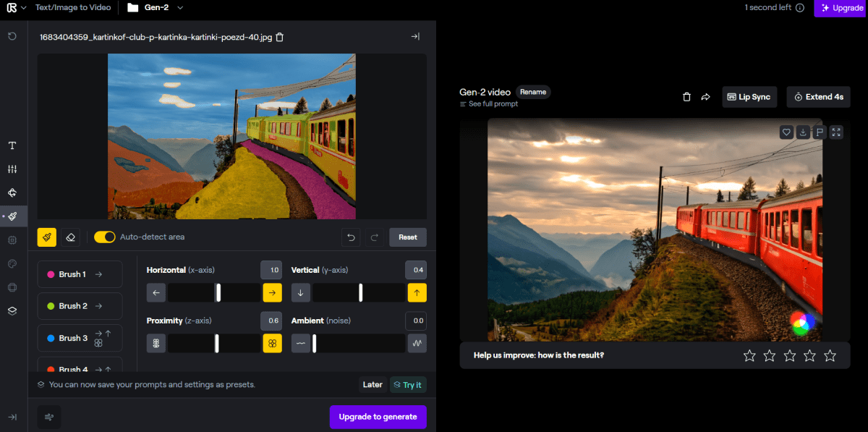
Task: Click the reset history icon in left sidebar
Action: point(12,35)
